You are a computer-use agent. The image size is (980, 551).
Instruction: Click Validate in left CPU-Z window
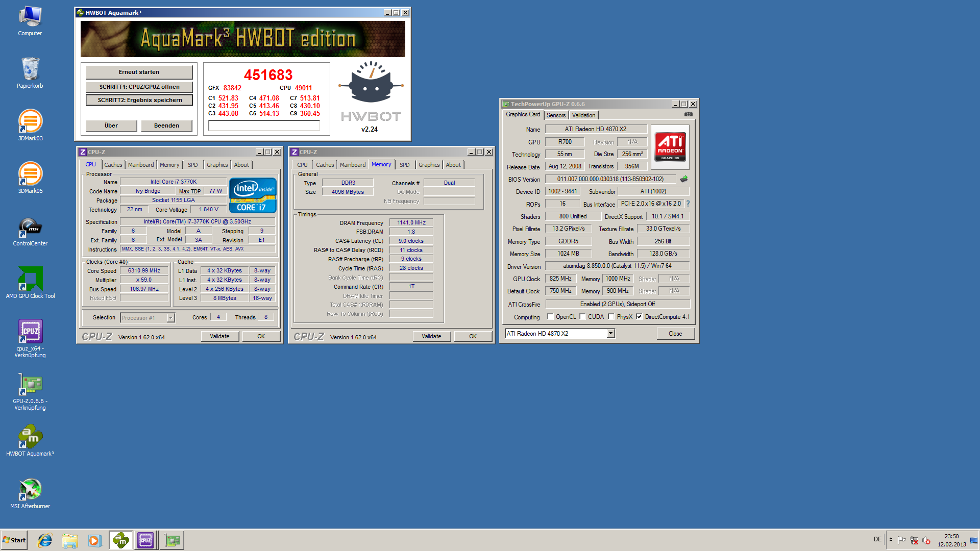click(x=219, y=336)
